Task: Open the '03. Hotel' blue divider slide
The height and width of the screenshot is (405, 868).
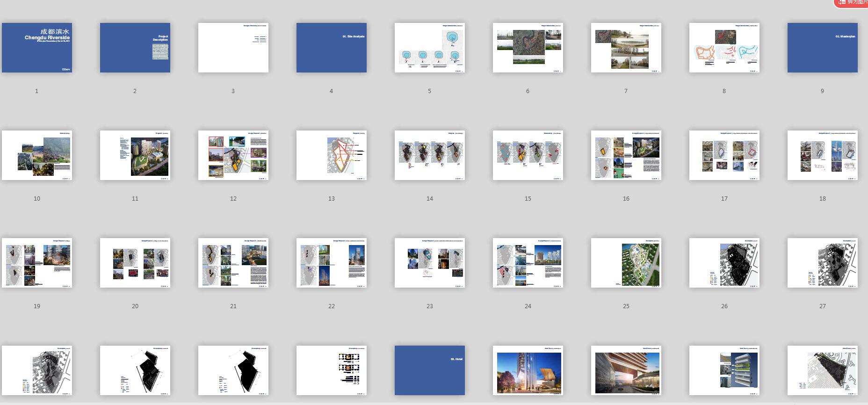Action: [x=430, y=370]
